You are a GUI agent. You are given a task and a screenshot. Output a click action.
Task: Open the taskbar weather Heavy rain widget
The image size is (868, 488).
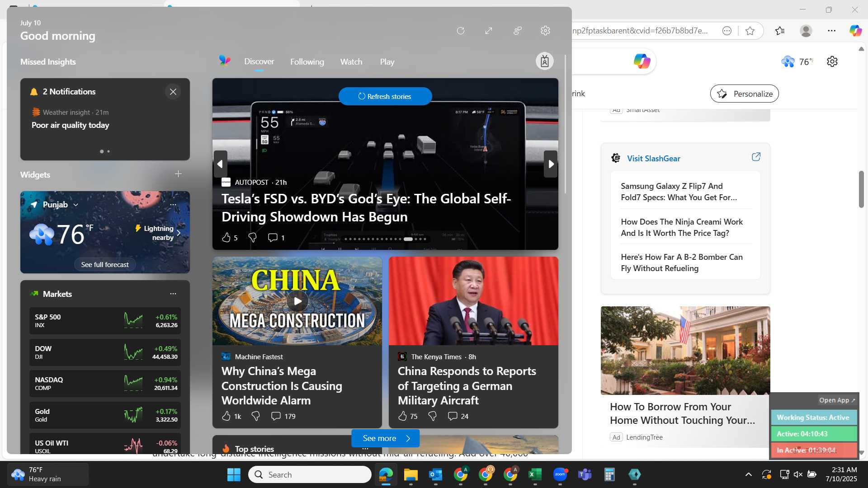[48, 474]
